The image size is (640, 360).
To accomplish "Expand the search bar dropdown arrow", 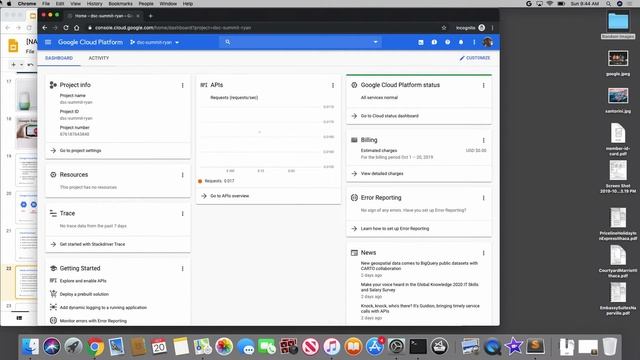I will click(x=376, y=42).
